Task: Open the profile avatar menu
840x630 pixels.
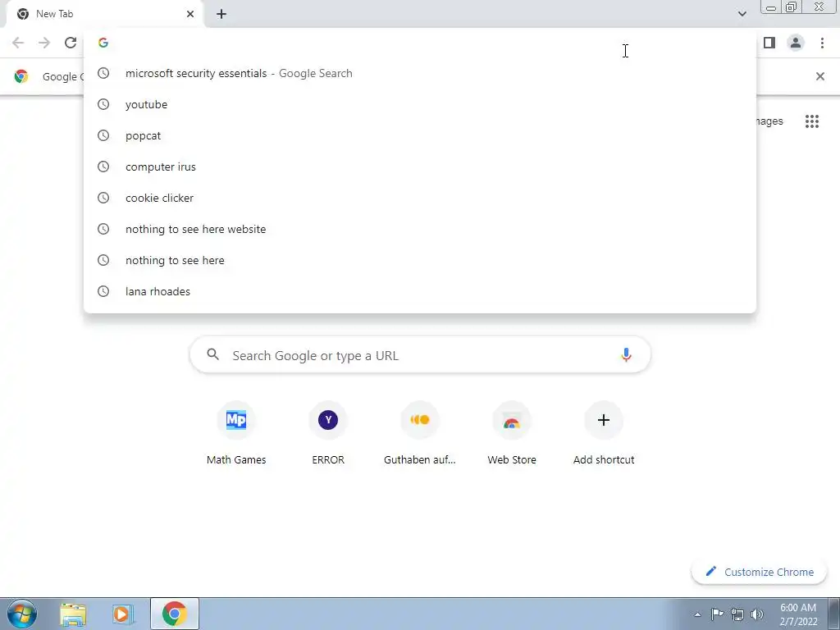Action: (x=796, y=43)
